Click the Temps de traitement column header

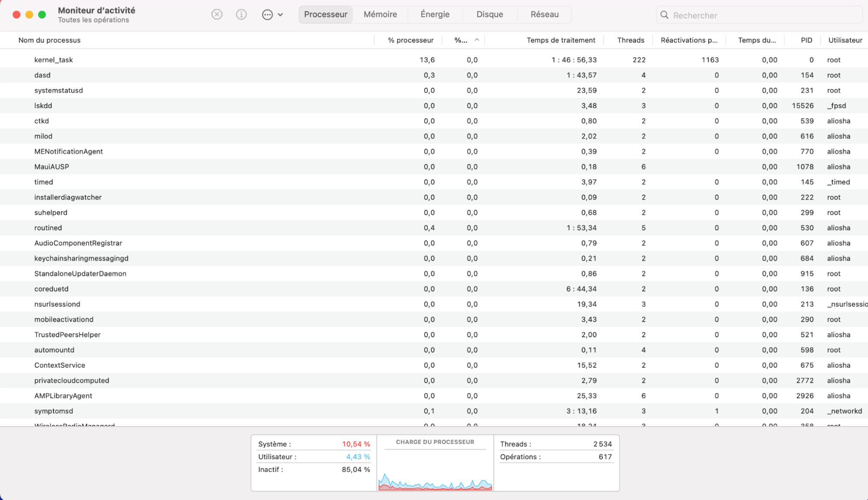pyautogui.click(x=561, y=40)
